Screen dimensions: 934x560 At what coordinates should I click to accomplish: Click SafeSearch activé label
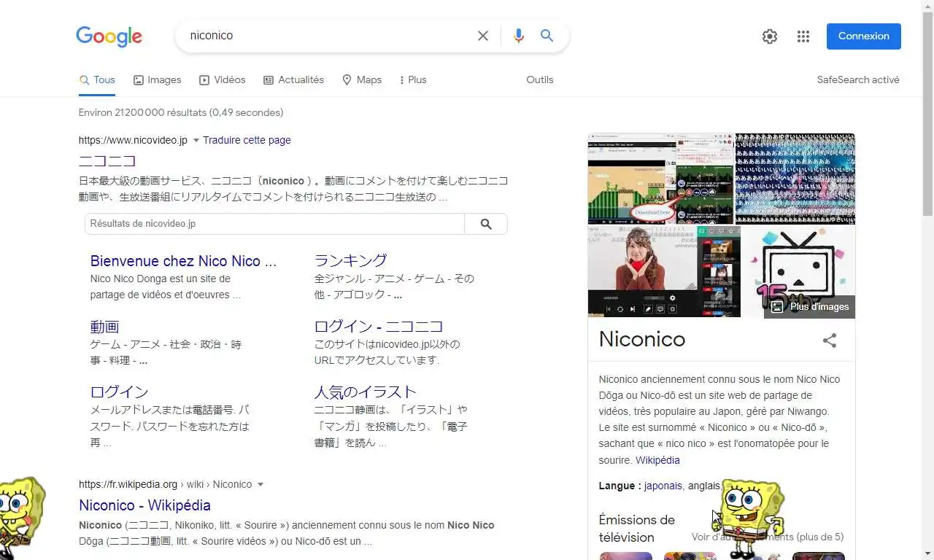pos(858,80)
